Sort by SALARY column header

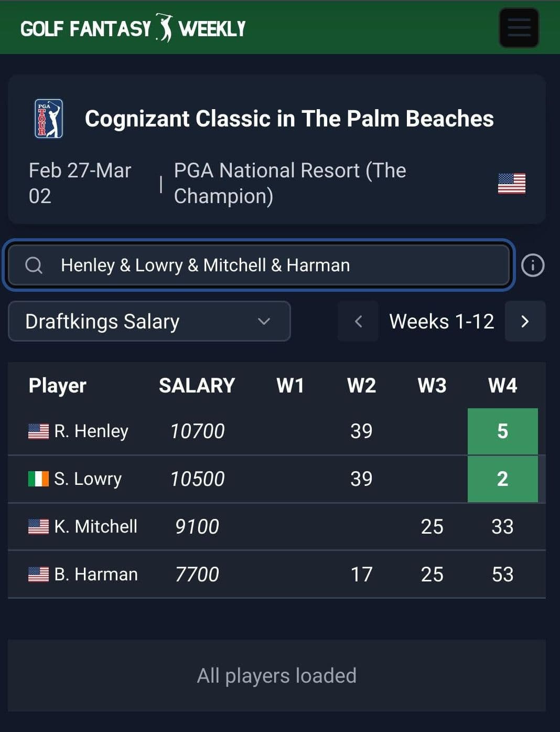pos(197,386)
